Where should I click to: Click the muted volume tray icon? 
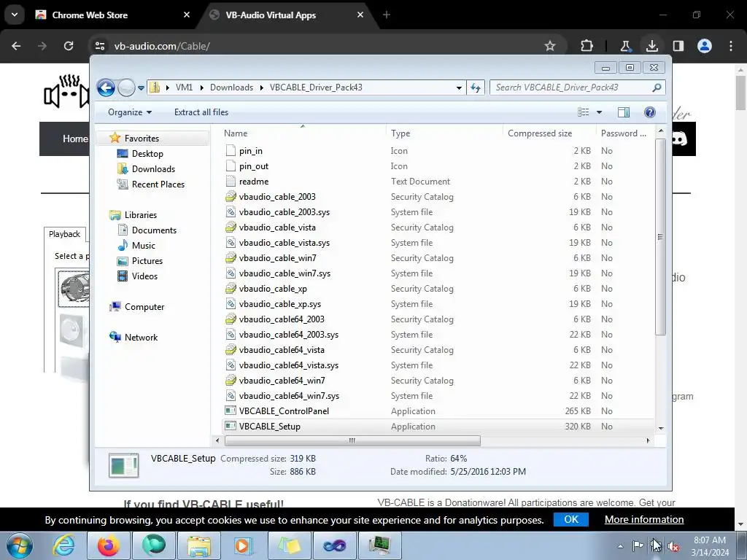[673, 546]
